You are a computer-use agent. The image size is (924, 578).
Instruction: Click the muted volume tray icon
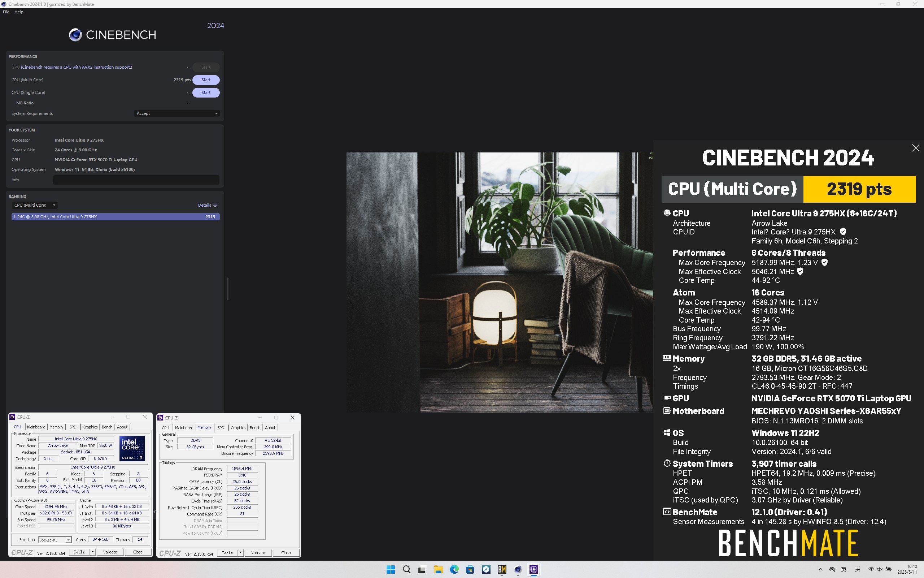click(880, 570)
